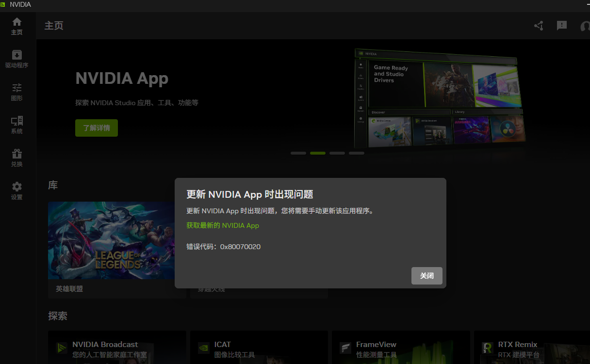Click the 主页 page title in header
The image size is (590, 364).
[54, 26]
